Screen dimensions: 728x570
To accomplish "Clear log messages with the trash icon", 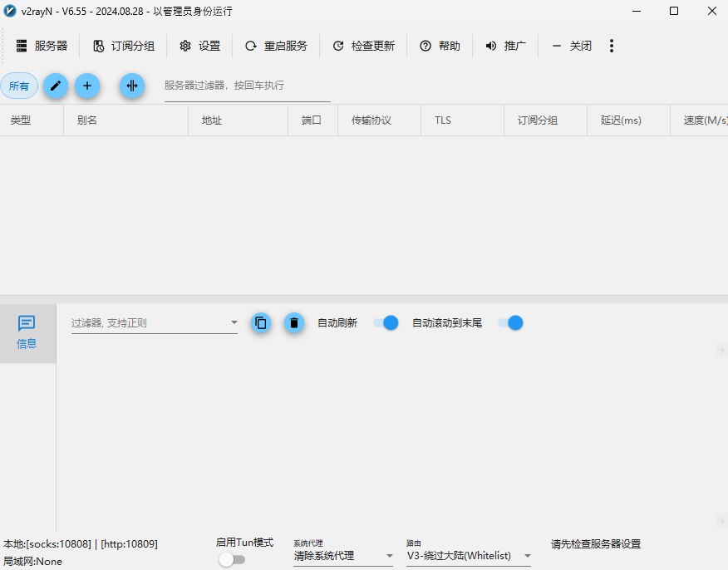I will [294, 322].
